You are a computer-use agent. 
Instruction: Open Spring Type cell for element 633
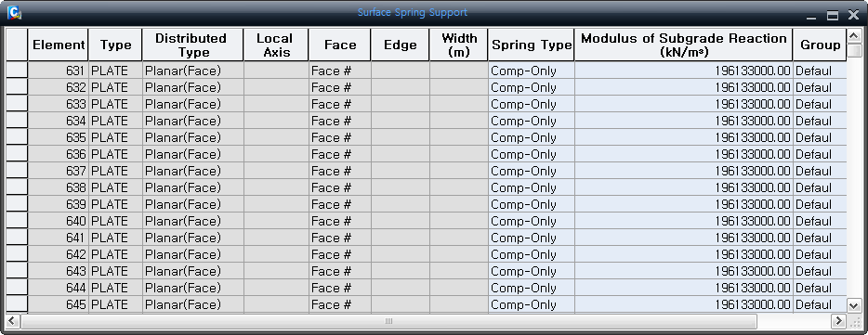click(532, 104)
